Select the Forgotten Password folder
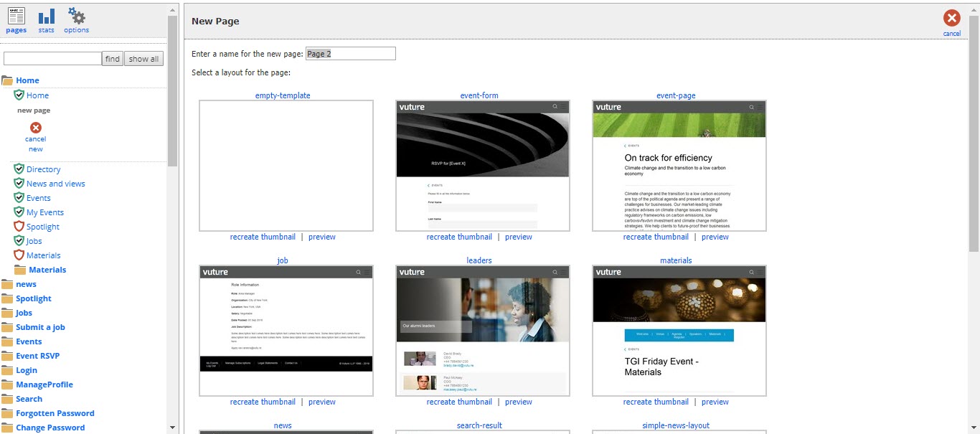Viewport: 980px width, 434px height. (55, 413)
